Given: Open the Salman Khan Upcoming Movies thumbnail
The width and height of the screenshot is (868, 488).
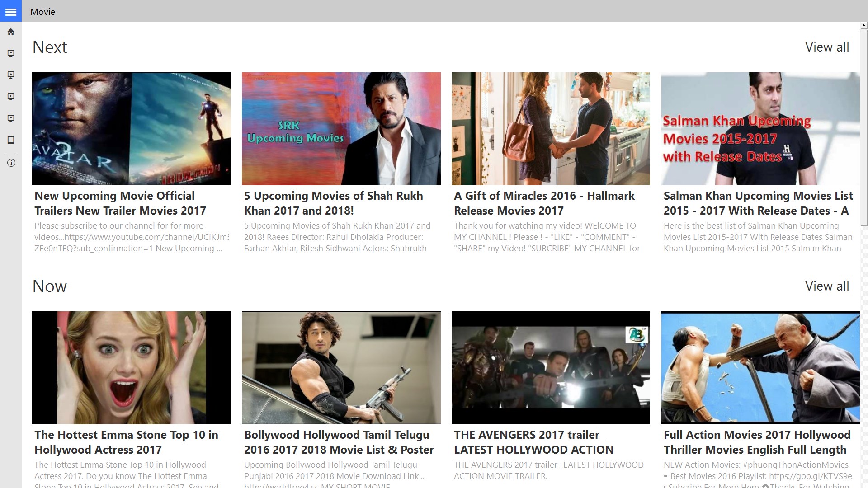Looking at the screenshot, I should point(760,129).
